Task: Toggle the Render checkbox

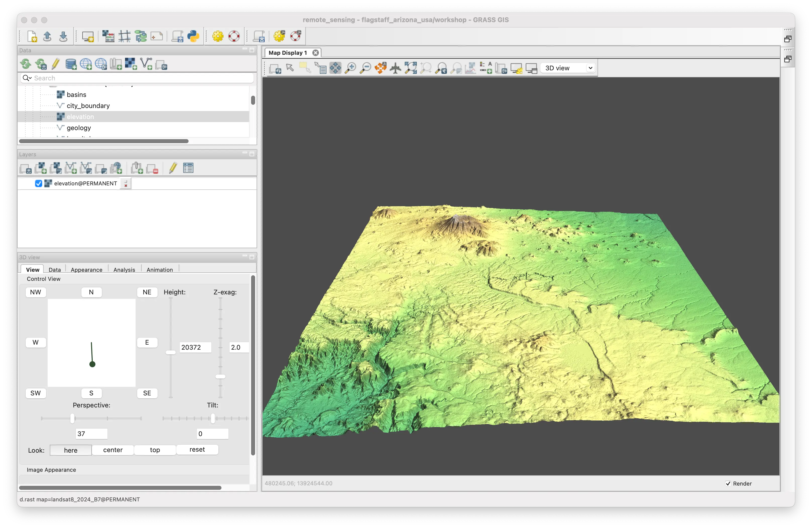Action: point(728,483)
